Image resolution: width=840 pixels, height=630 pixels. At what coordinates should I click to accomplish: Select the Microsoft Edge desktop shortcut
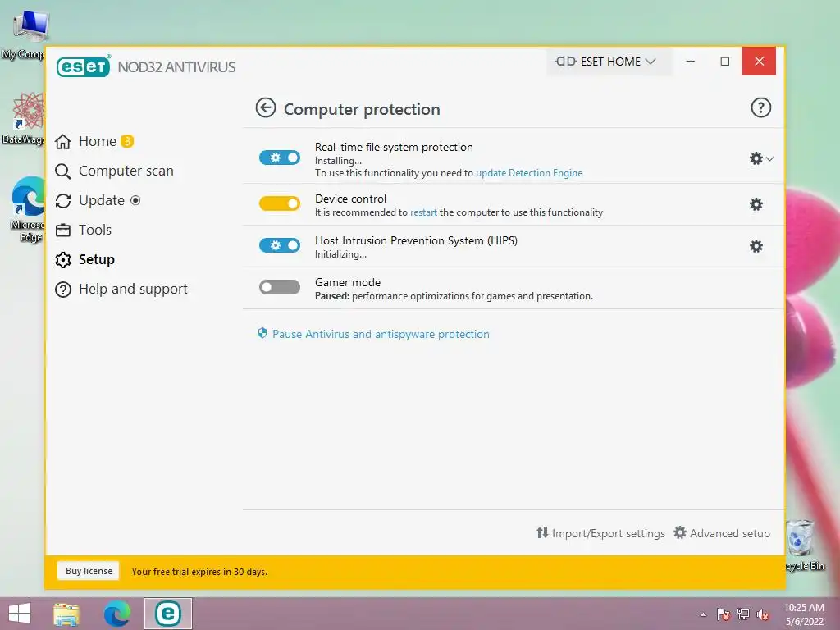click(x=28, y=210)
